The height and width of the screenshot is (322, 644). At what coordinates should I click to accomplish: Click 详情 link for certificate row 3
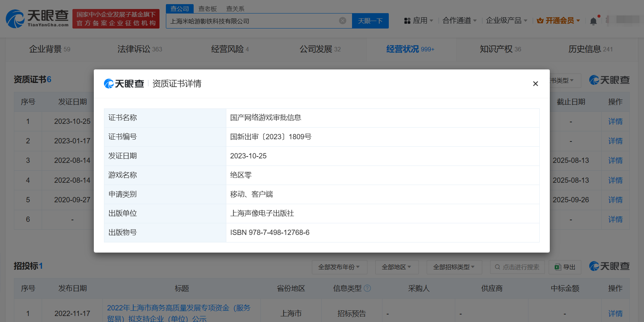pos(615,161)
